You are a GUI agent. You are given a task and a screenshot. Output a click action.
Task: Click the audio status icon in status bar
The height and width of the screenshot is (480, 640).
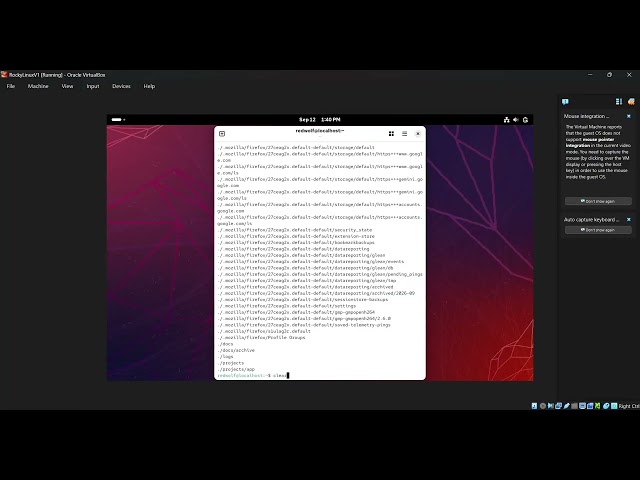pos(551,406)
